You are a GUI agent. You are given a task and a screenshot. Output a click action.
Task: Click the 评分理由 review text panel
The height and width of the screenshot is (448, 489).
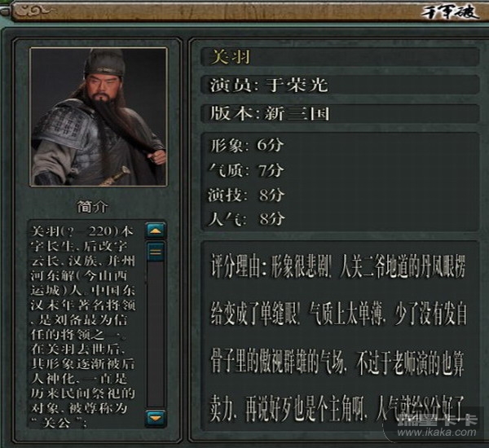340,336
